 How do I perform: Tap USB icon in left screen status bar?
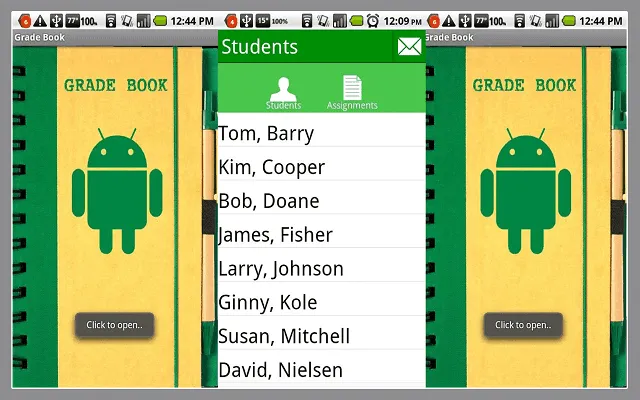pyautogui.click(x=56, y=21)
